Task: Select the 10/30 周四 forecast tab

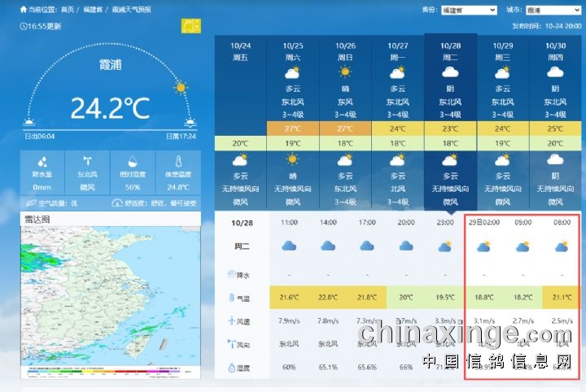Action: [x=554, y=51]
